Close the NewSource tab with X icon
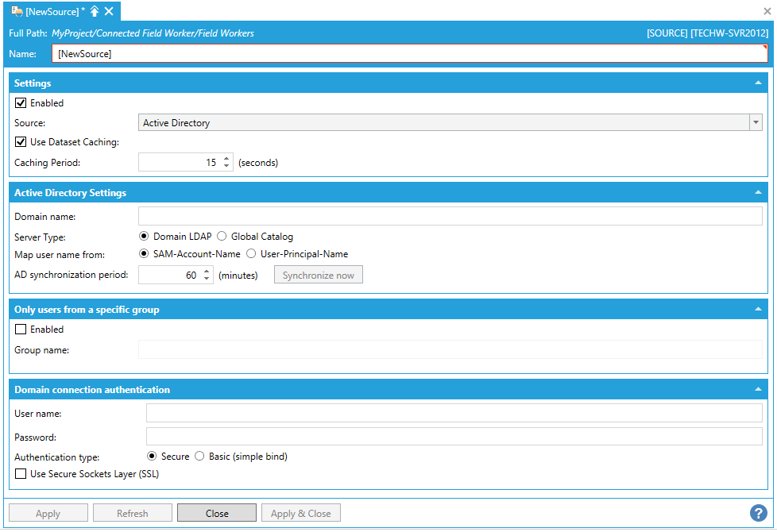The height and width of the screenshot is (532, 777). point(109,11)
